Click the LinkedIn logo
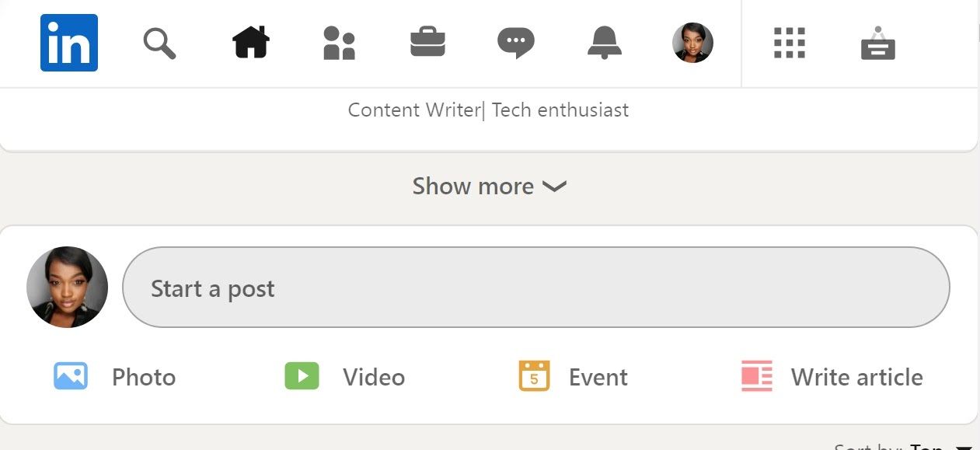The width and height of the screenshot is (980, 450). click(x=69, y=43)
